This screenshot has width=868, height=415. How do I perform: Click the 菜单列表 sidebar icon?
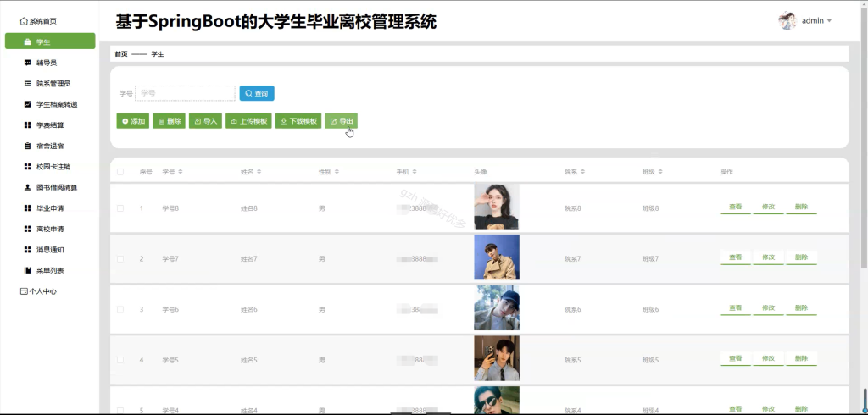coord(28,270)
